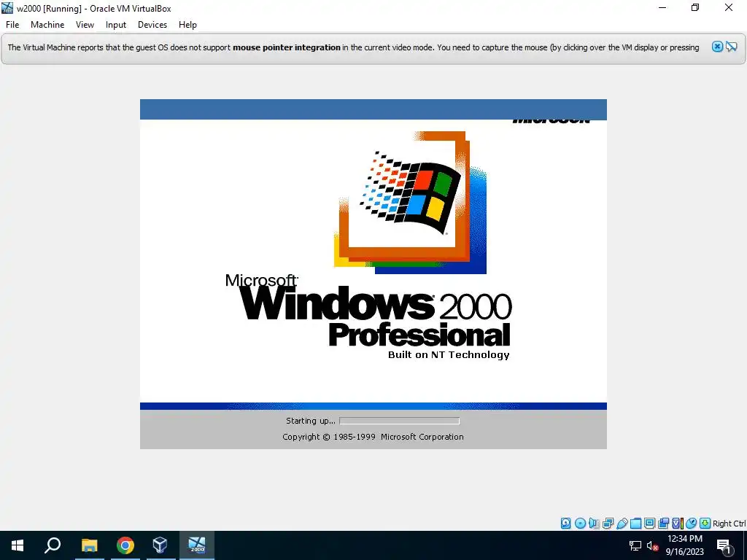747x560 pixels.
Task: Click the Right Ctrl host key label
Action: 729,524
